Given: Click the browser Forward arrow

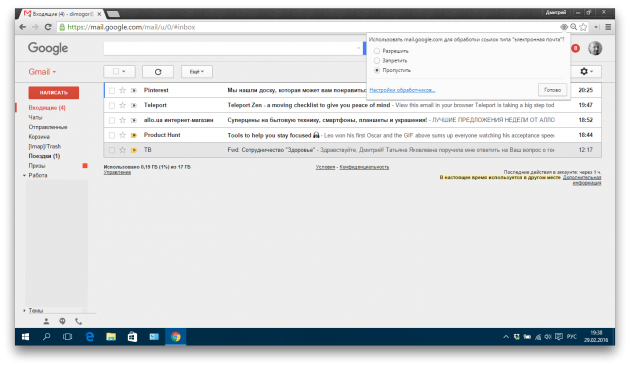Looking at the screenshot, I should [x=35, y=27].
